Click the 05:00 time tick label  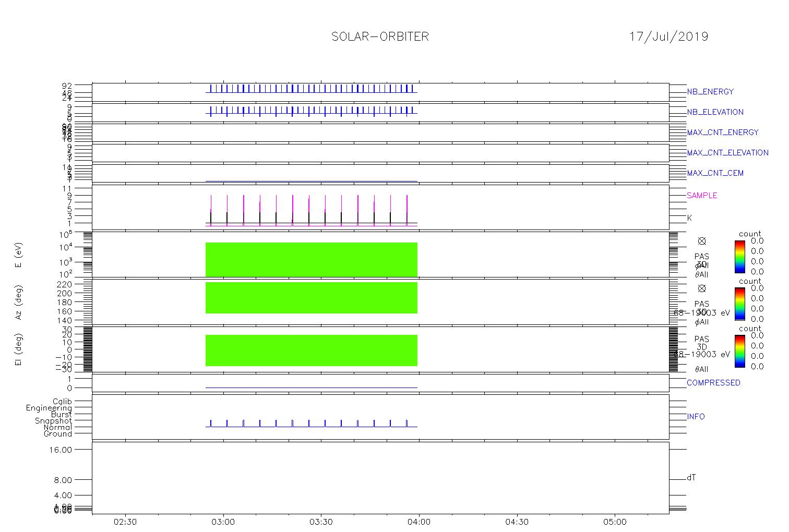point(615,522)
